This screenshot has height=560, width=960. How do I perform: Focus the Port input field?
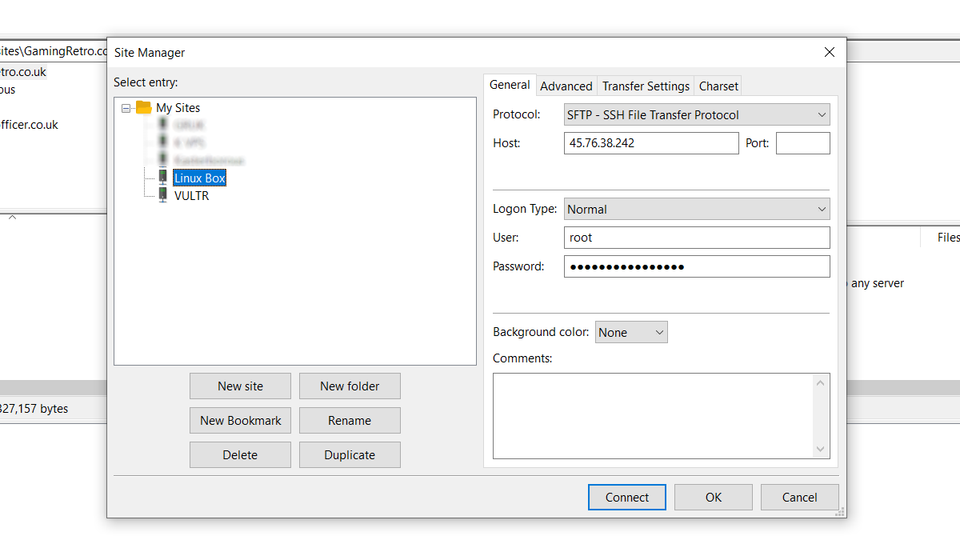802,143
